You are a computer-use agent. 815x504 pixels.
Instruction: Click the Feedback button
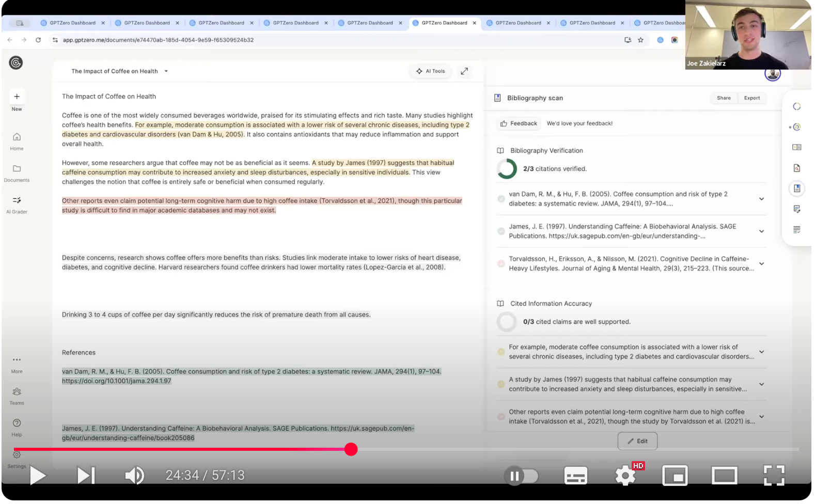coord(519,124)
